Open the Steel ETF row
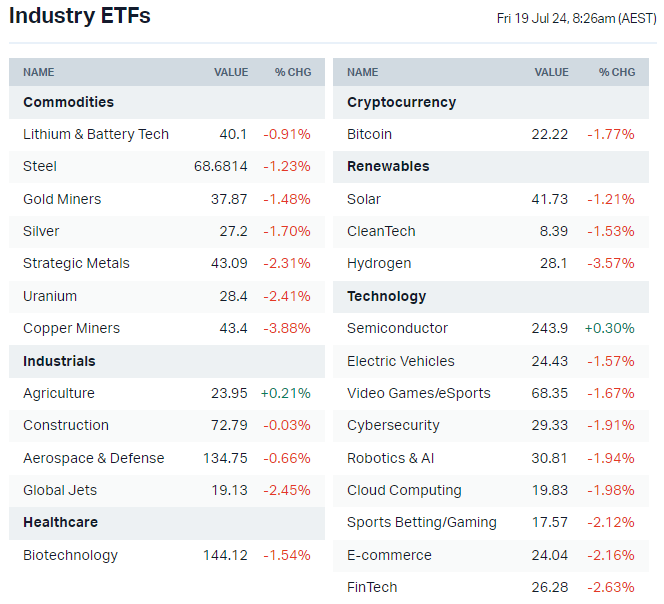 (40, 166)
